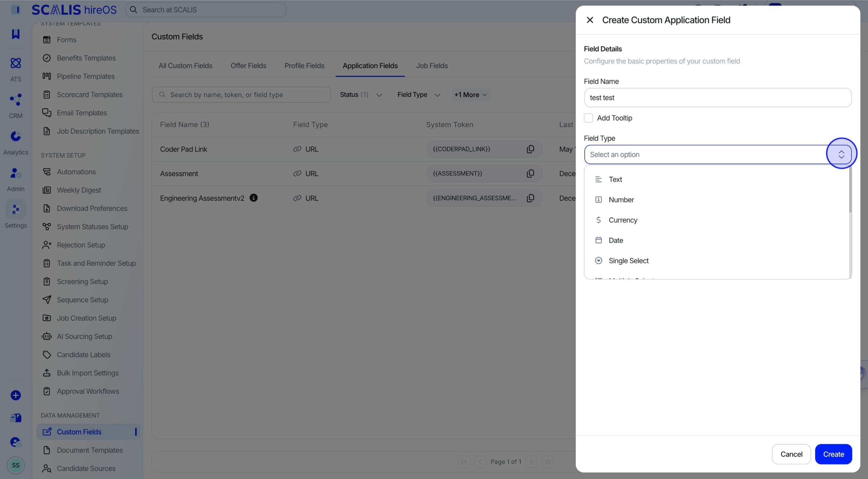
Task: Click the SS user avatar
Action: 16,465
